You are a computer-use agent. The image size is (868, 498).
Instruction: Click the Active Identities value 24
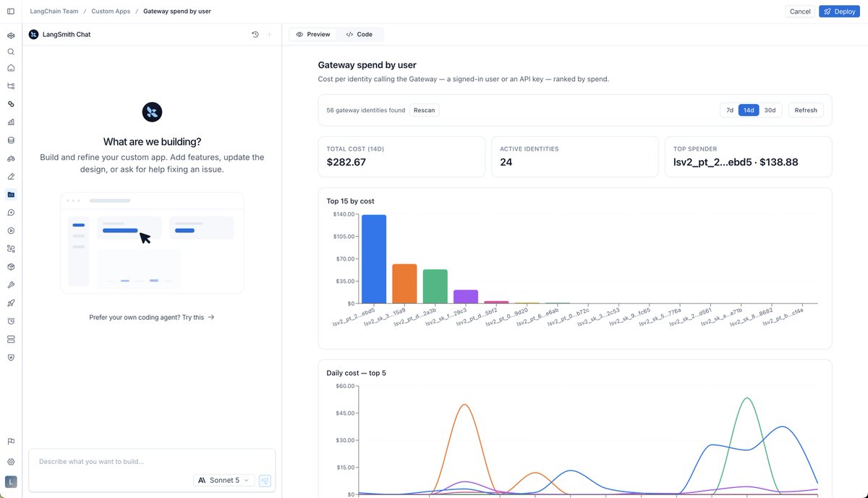(x=506, y=162)
